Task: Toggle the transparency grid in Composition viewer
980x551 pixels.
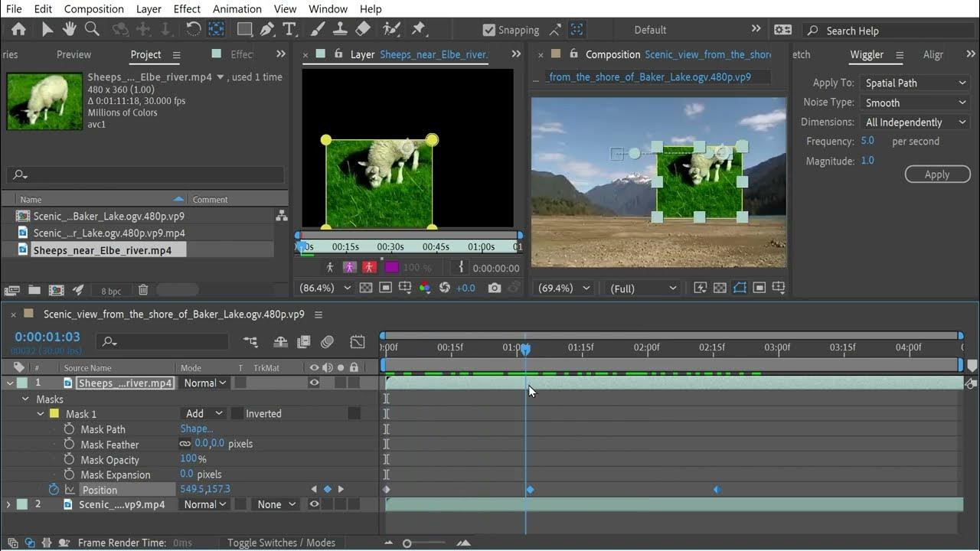Action: tap(720, 288)
